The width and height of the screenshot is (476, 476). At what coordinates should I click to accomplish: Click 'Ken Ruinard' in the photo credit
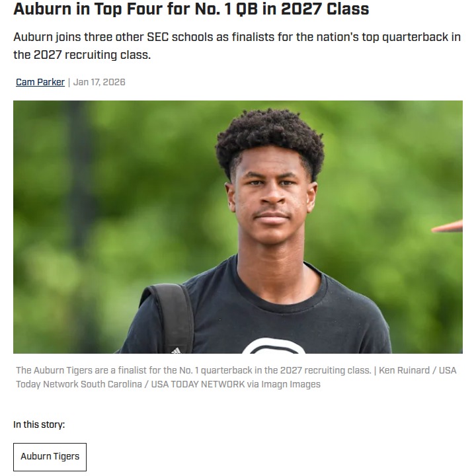point(404,370)
